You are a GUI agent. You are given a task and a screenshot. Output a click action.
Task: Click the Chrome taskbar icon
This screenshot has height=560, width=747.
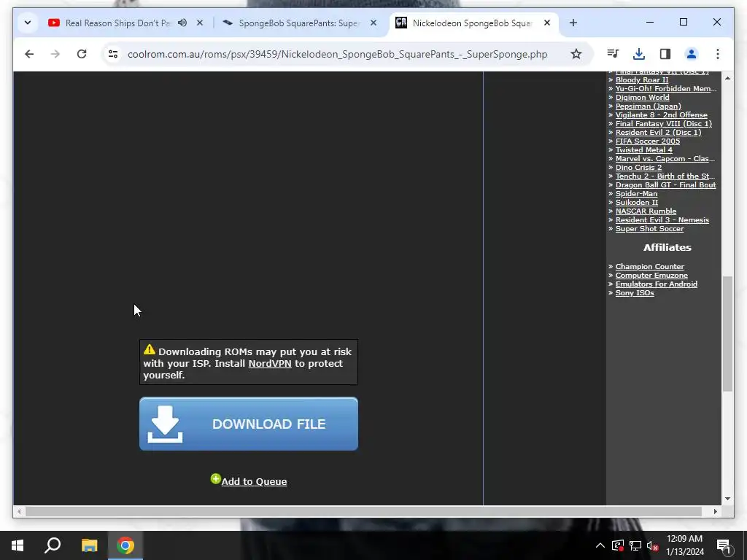[x=125, y=545]
